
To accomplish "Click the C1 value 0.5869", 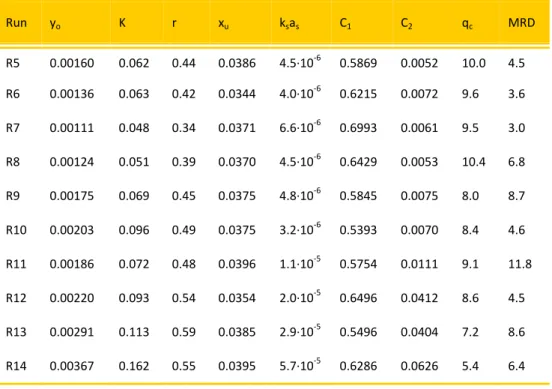I will tap(358, 63).
